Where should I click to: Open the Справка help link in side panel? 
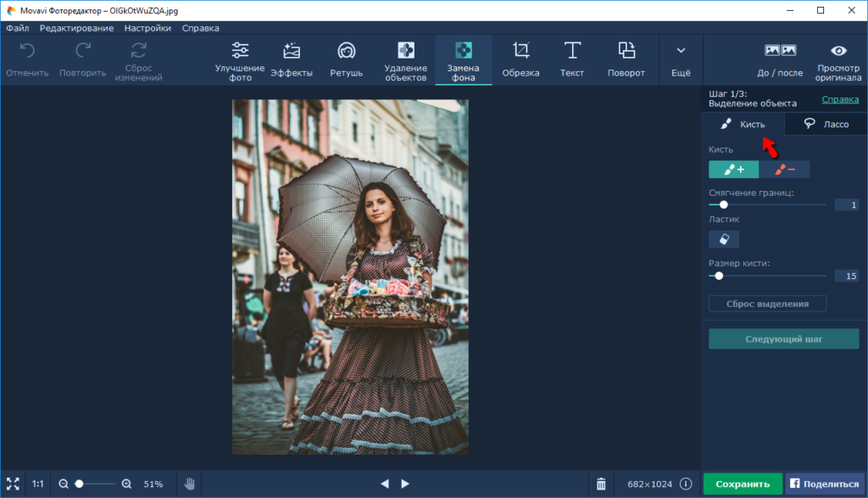pyautogui.click(x=840, y=99)
